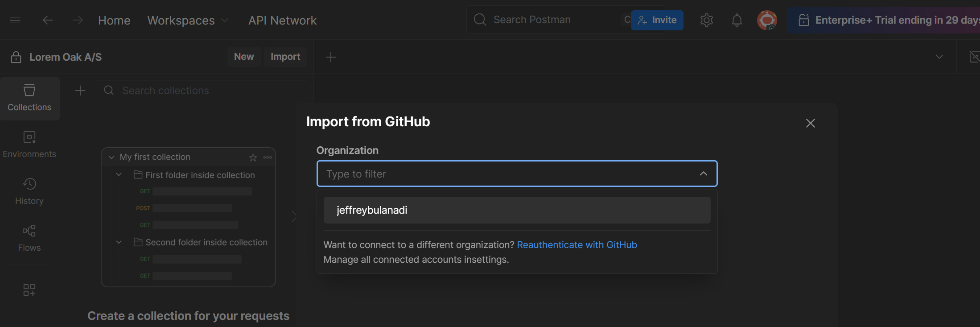Invite people with the Invite button
The width and height of the screenshot is (980, 327).
click(x=657, y=20)
